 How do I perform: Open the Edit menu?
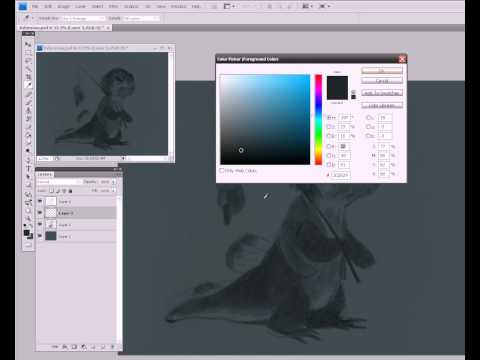pos(48,6)
